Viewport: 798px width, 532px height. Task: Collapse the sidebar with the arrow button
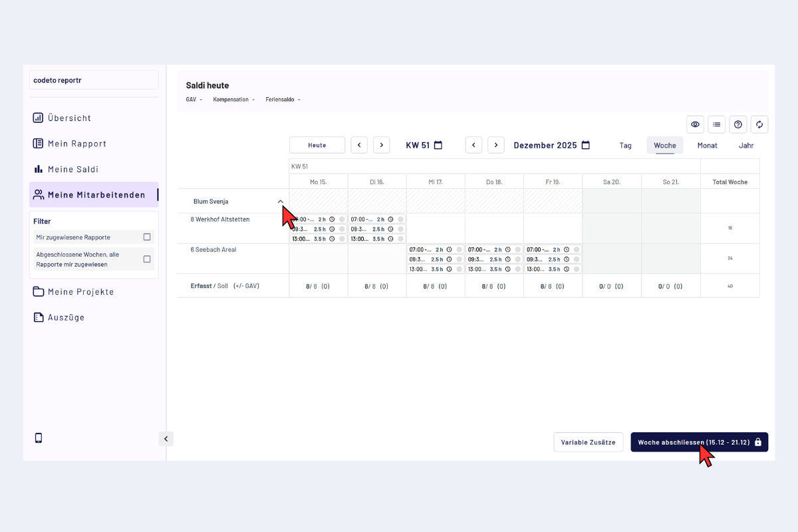pyautogui.click(x=166, y=438)
